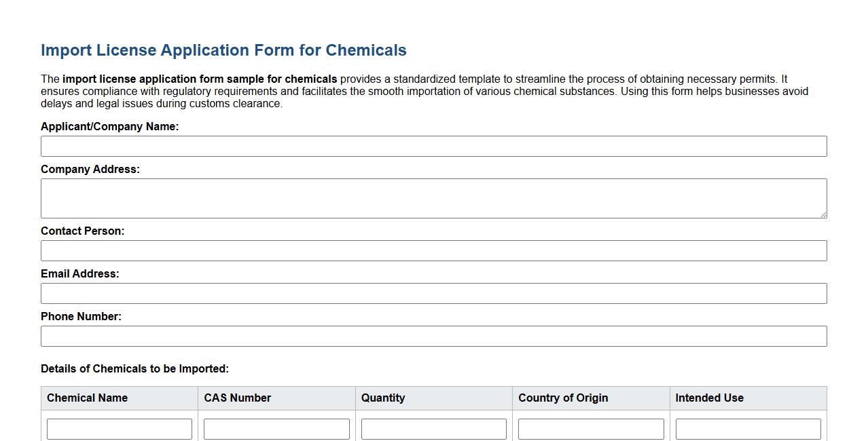Screen dimensions: 868x441
Task: Select the Contact Person input field
Action: (433, 250)
